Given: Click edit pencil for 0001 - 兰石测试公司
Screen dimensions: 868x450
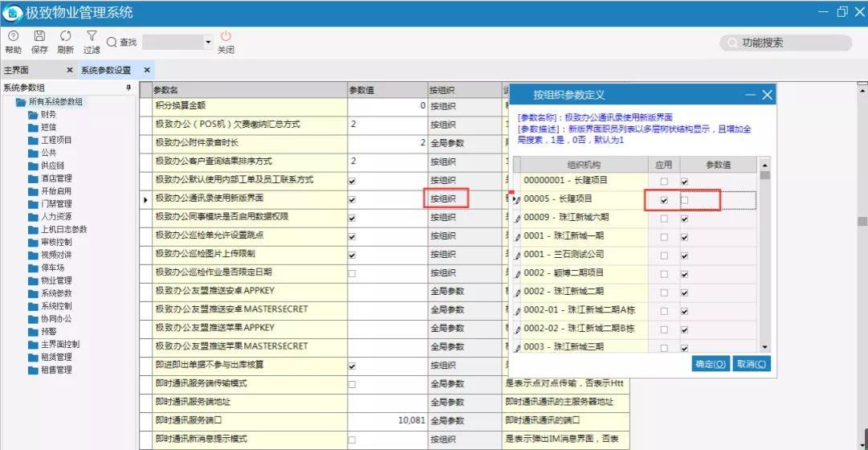Looking at the screenshot, I should point(518,256).
